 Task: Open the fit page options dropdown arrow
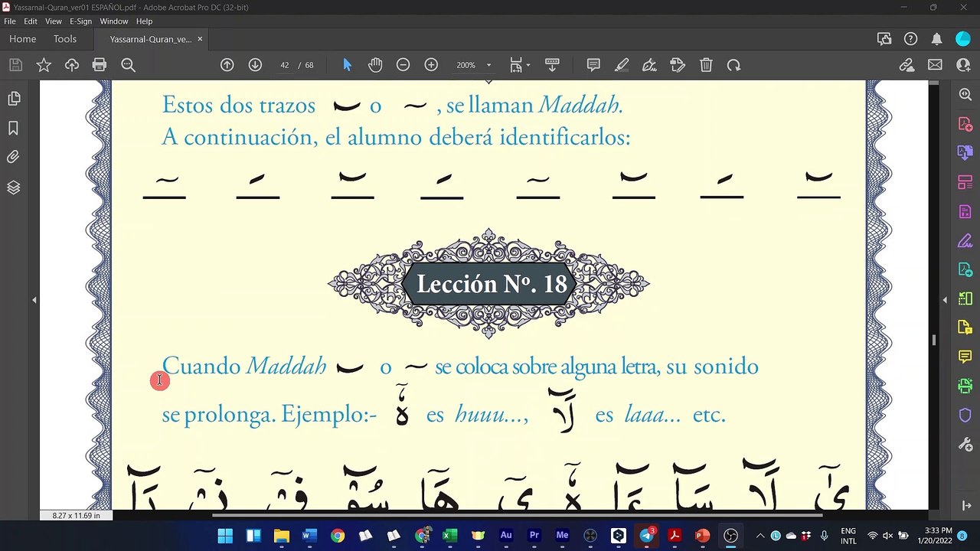point(528,65)
